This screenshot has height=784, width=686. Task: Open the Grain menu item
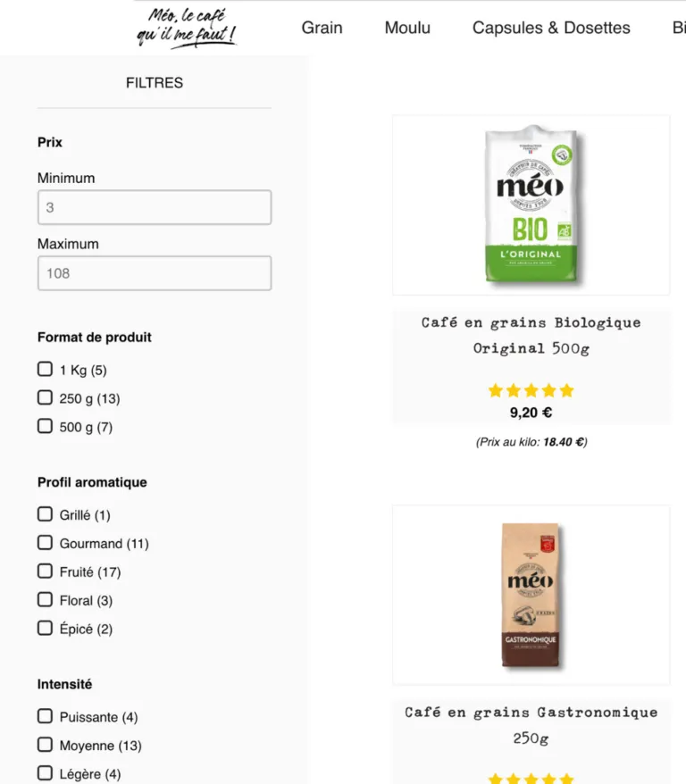pos(322,28)
